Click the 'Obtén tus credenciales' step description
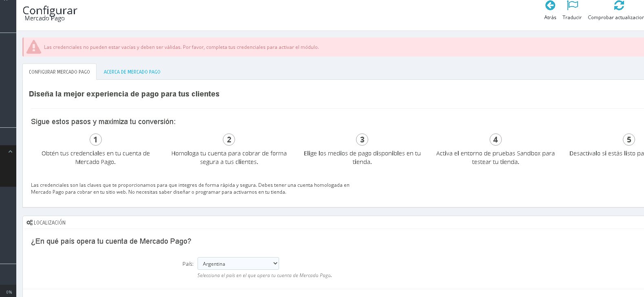 (x=96, y=157)
